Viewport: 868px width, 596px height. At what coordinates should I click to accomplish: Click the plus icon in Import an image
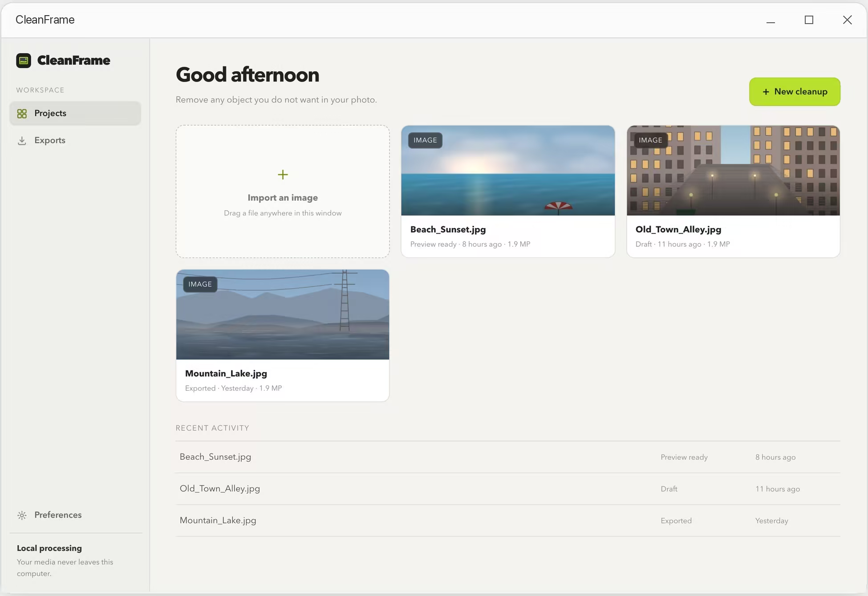tap(283, 175)
